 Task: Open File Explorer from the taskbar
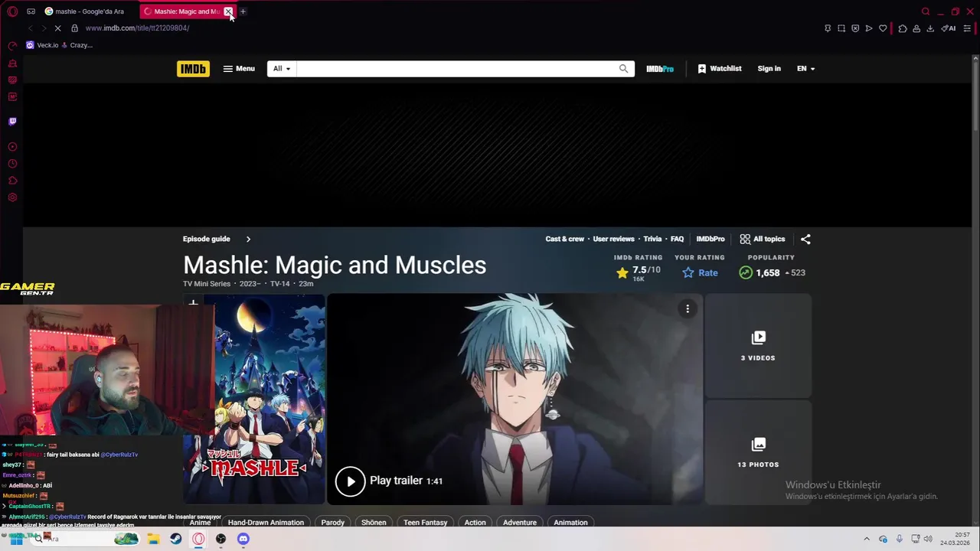(154, 539)
